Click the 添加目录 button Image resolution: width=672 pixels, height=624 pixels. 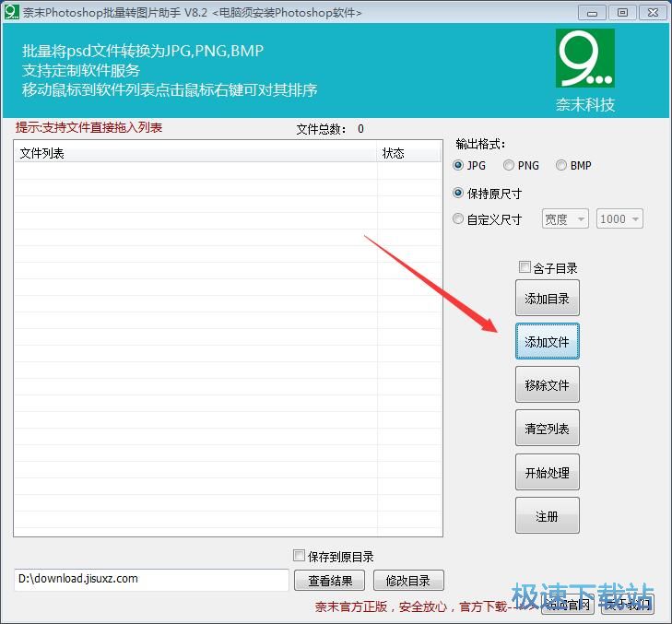click(x=547, y=299)
